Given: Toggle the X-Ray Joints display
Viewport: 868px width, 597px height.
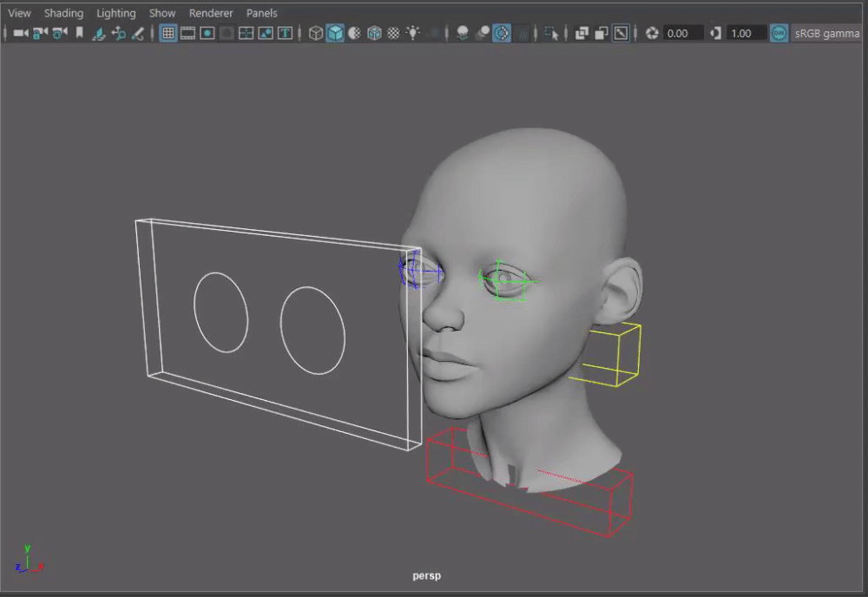Looking at the screenshot, I should click(x=621, y=33).
